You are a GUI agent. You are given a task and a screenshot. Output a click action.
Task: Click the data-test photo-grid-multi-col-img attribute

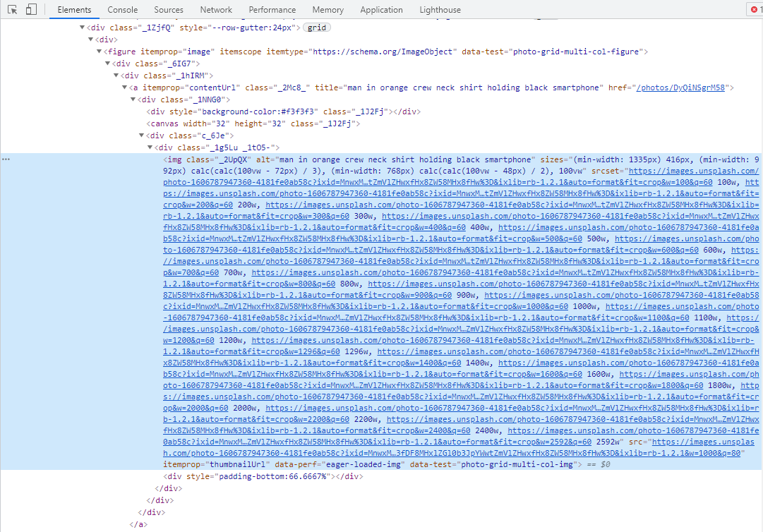click(493, 464)
